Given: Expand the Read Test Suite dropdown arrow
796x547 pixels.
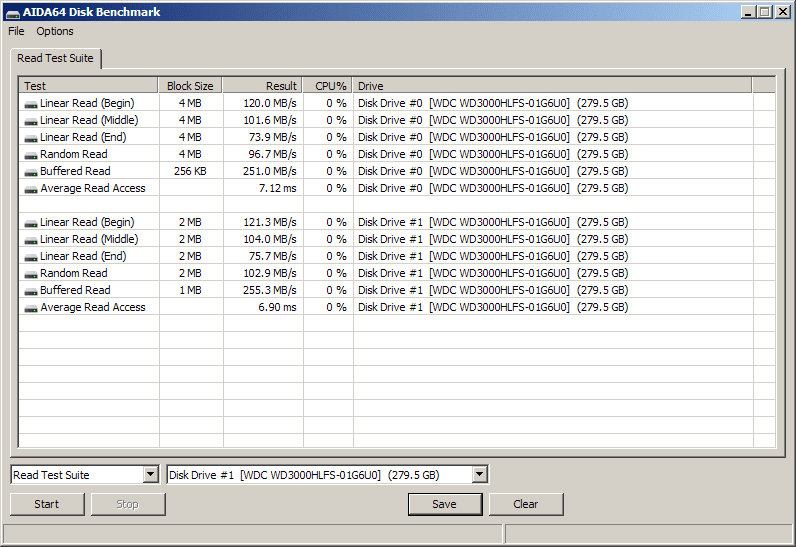Looking at the screenshot, I should pyautogui.click(x=150, y=475).
